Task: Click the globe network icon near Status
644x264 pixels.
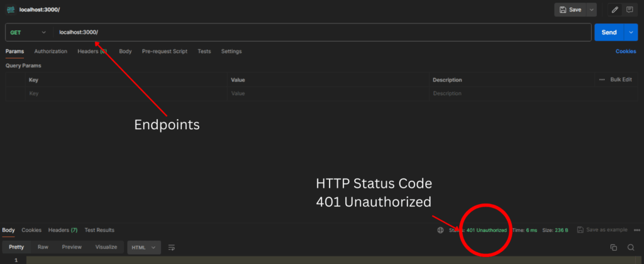Action: tap(440, 230)
